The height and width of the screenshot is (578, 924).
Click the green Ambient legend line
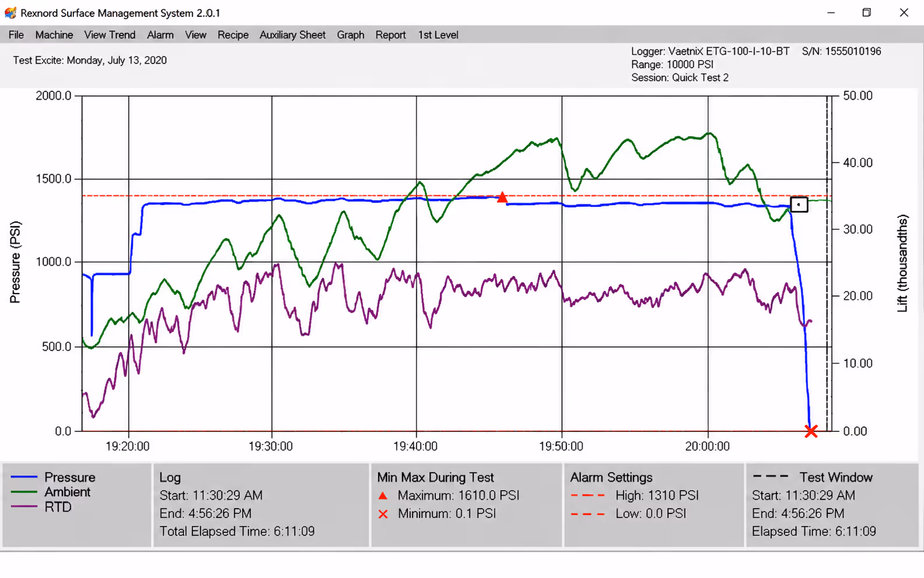24,492
